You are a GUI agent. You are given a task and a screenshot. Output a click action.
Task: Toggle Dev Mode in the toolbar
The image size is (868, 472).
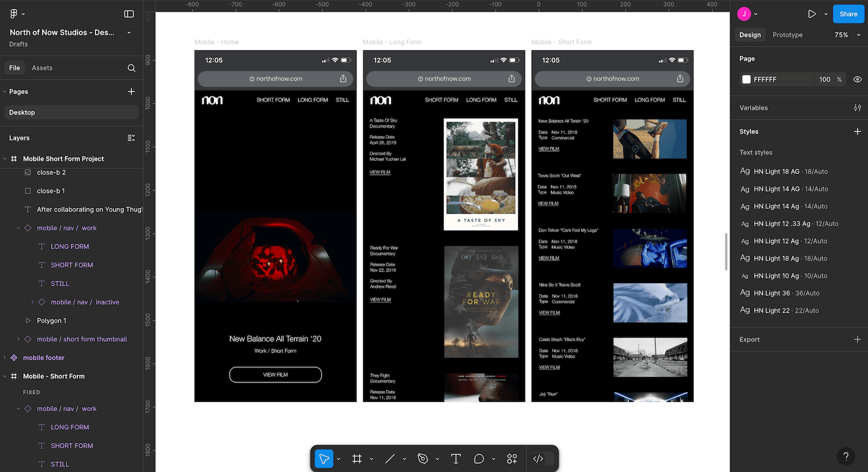(539, 459)
